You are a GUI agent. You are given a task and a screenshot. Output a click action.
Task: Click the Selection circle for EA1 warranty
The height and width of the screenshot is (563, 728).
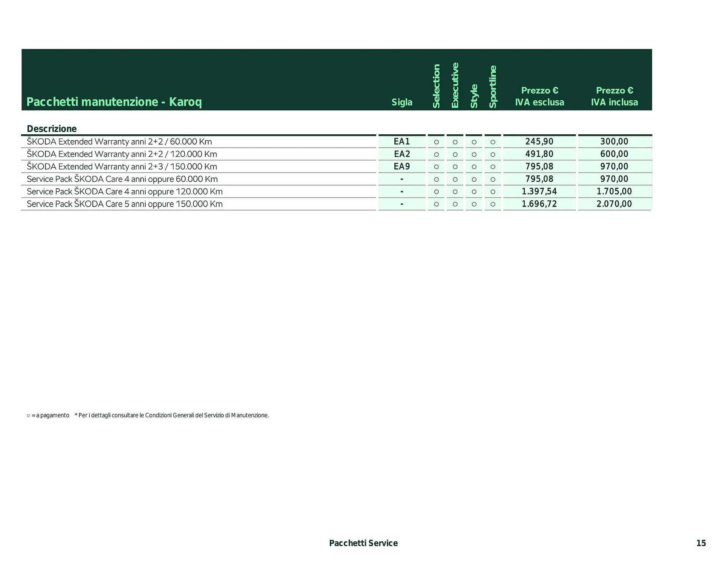click(436, 142)
